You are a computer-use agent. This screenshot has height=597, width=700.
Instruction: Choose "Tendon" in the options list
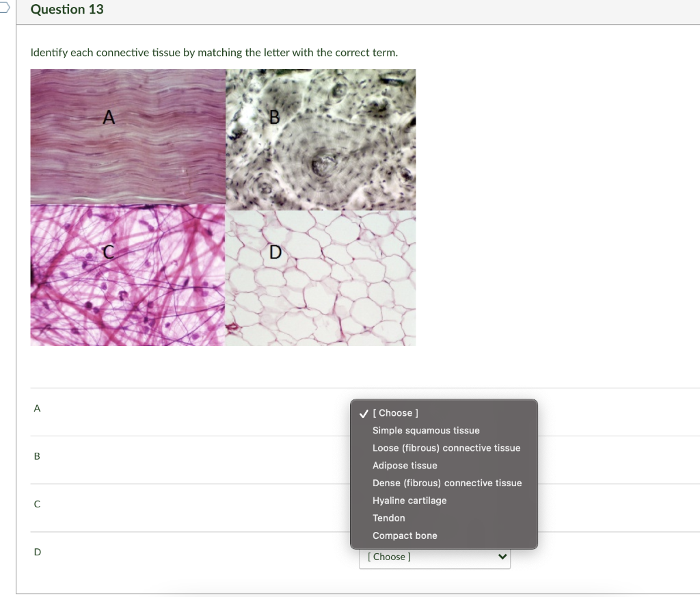click(389, 518)
